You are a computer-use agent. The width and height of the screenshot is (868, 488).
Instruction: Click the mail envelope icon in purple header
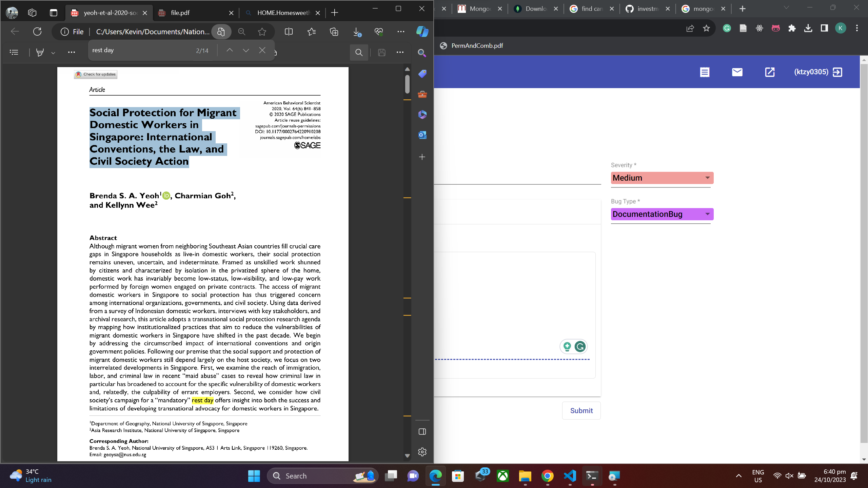coord(737,72)
